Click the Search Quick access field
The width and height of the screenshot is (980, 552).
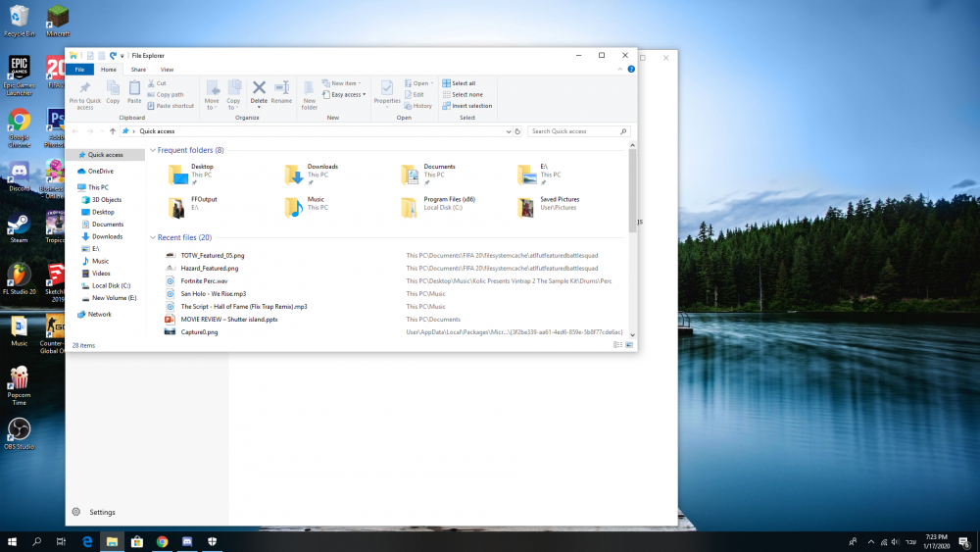pyautogui.click(x=579, y=131)
